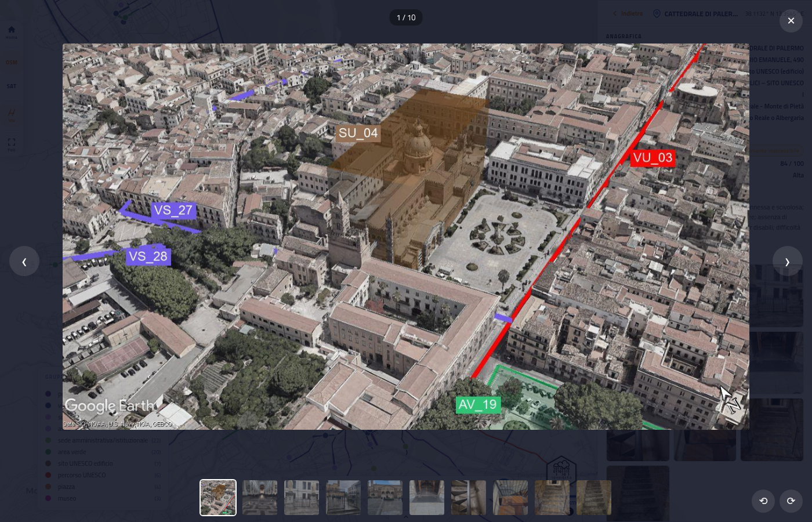The image size is (812, 522).
Task: Click the "1 / 10" image counter
Action: 406,17
